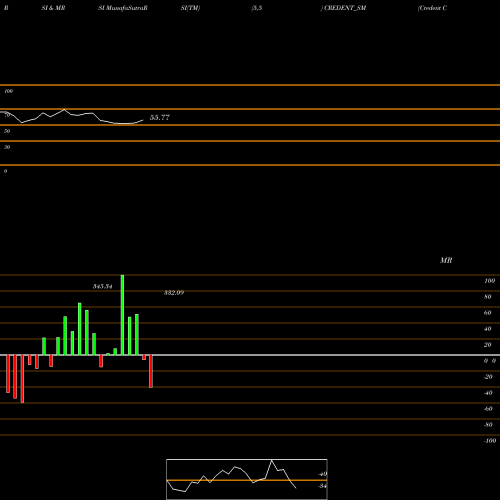
Task: Click the last red MR bar
Action: point(151,371)
